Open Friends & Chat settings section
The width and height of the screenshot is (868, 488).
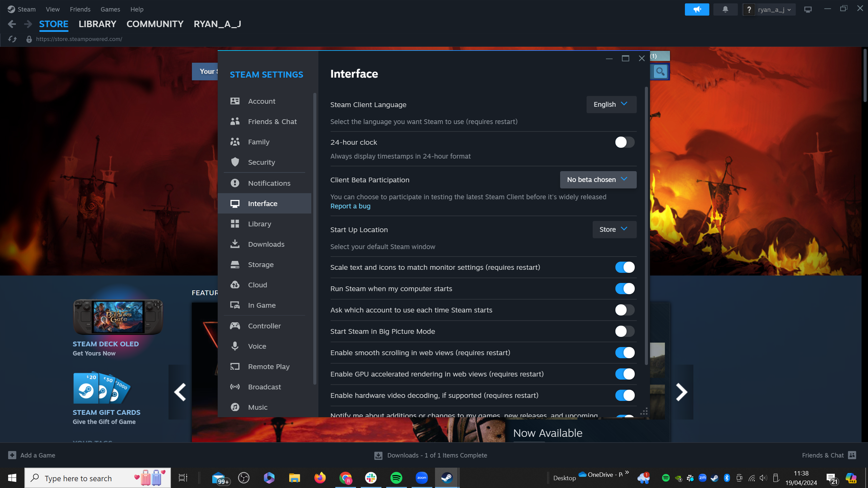264,121
